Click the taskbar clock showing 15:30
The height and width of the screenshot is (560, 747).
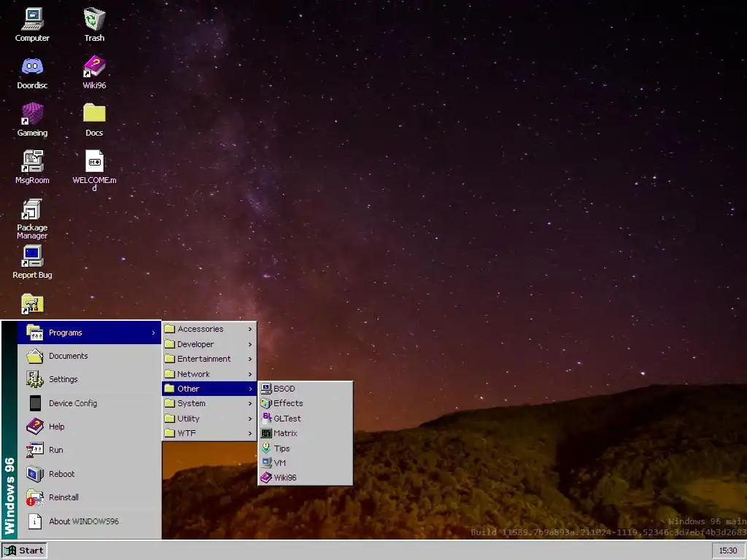pos(728,551)
